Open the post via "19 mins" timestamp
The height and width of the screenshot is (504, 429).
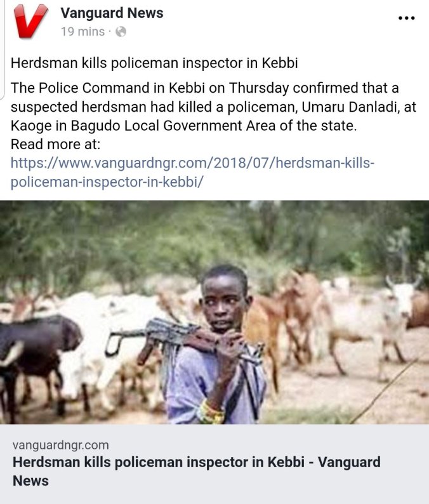82,31
